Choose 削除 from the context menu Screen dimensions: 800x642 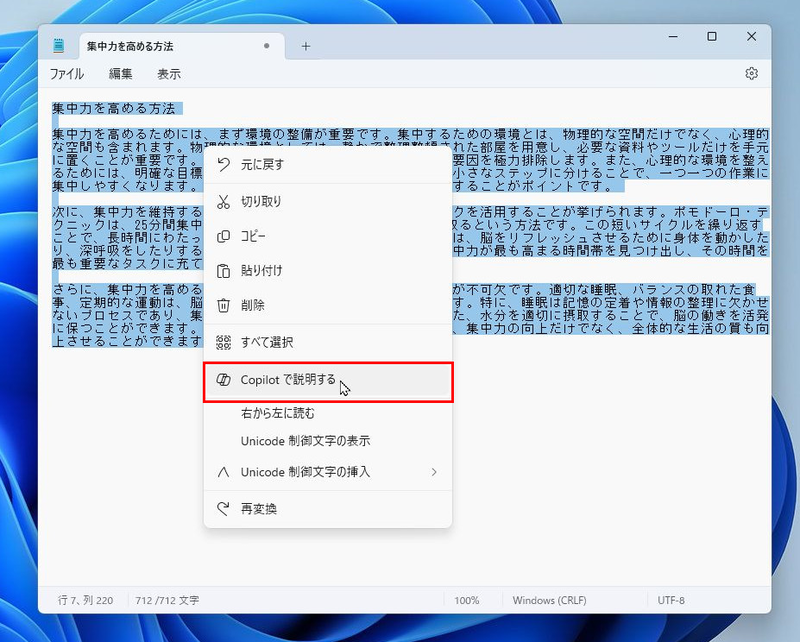coord(328,305)
